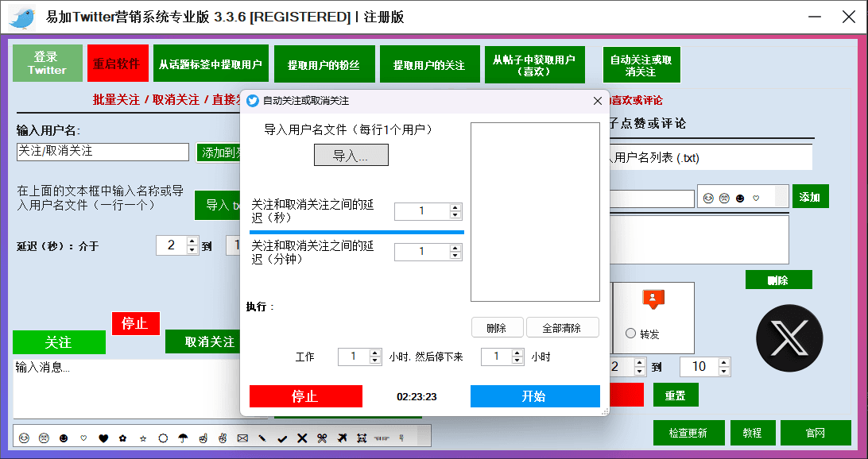Increase the 延迟 minimum value of 2
The image size is (868, 459).
pos(192,241)
